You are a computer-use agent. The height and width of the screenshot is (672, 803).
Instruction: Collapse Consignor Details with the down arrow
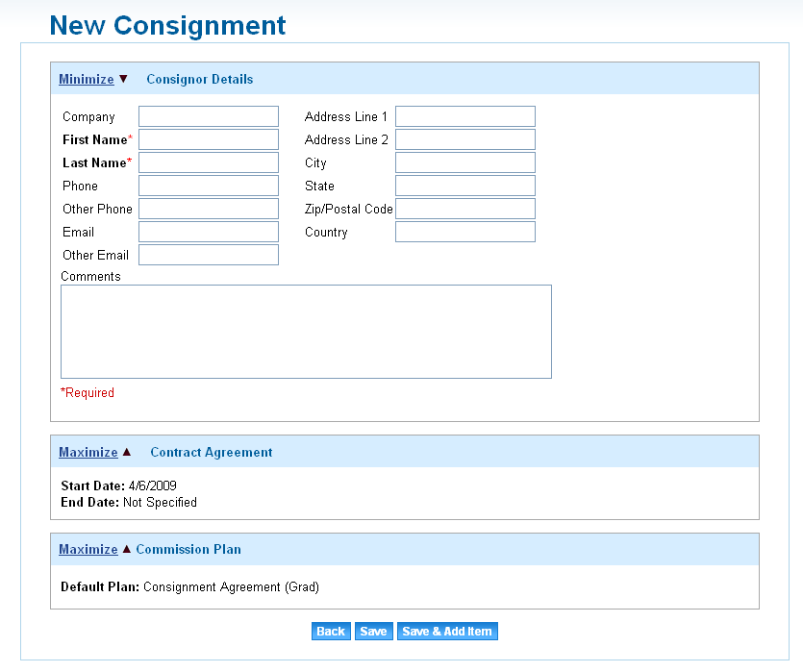click(x=123, y=79)
